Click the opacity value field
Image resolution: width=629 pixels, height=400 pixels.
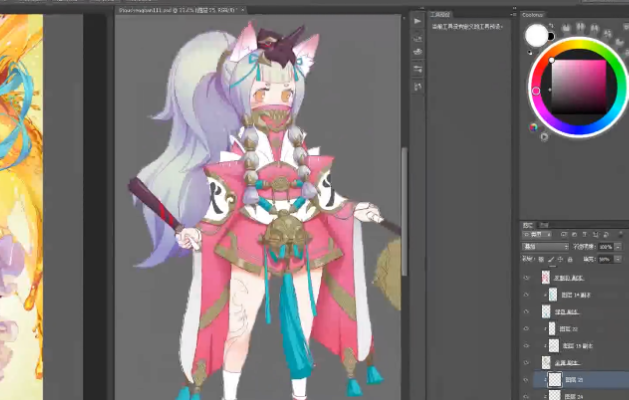pyautogui.click(x=606, y=247)
